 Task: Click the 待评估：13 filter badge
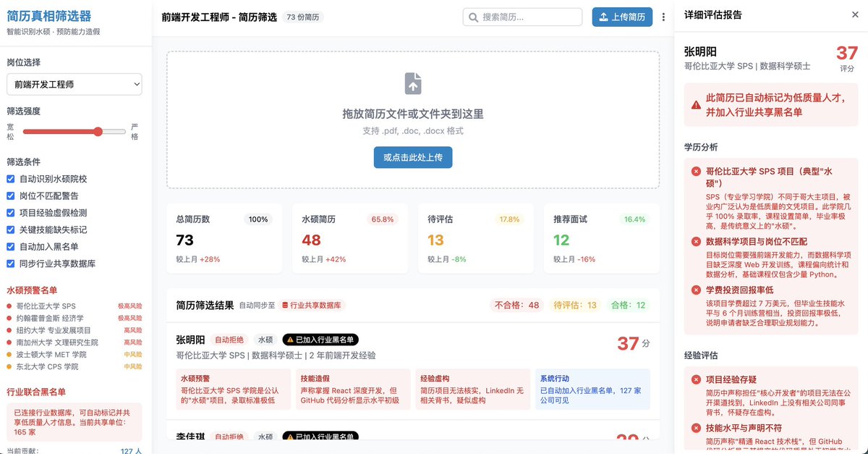(x=575, y=306)
